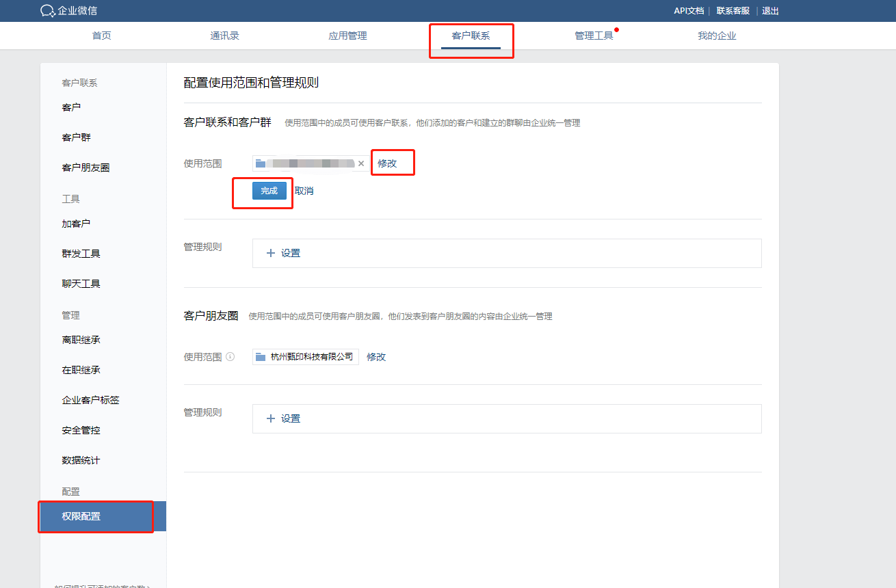Click 取消 next to 完成

[x=304, y=191]
